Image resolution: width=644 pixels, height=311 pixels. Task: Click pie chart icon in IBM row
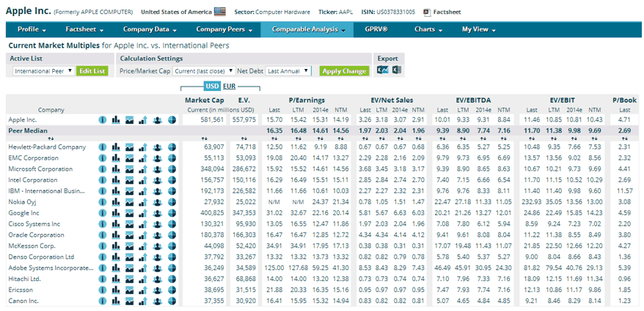(172, 191)
